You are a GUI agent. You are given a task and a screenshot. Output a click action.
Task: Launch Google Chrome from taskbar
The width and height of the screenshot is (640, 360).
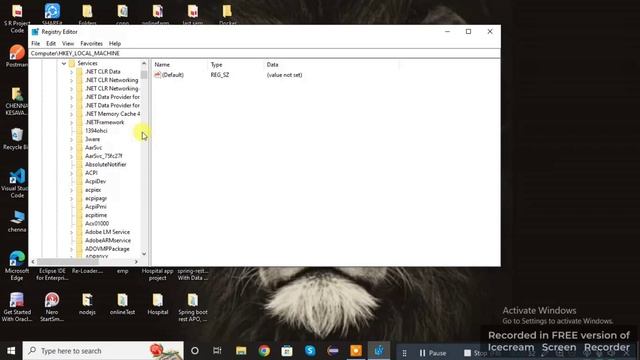click(x=264, y=351)
